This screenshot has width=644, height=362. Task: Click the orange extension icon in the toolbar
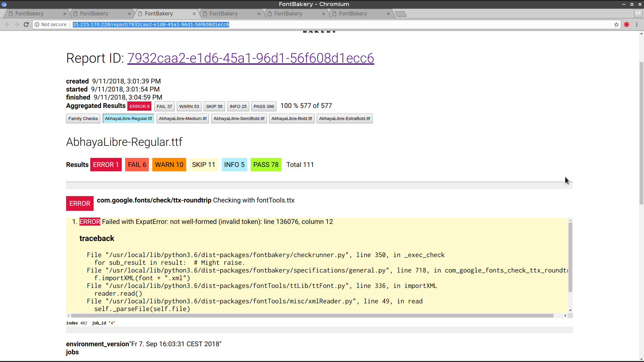(627, 24)
